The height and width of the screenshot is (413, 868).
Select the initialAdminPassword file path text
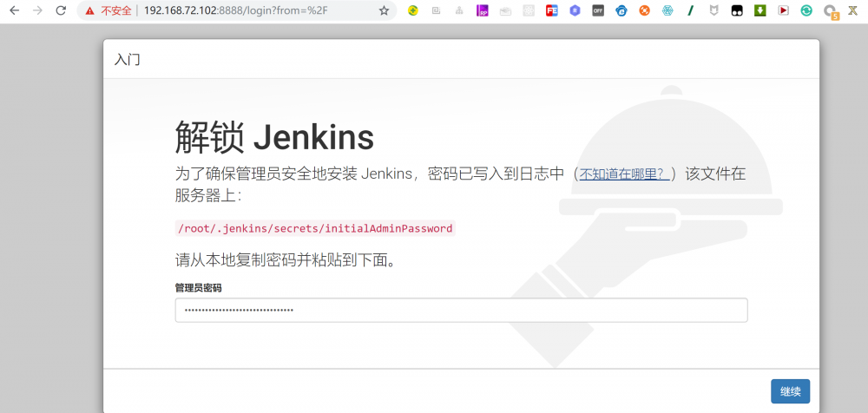(x=315, y=228)
